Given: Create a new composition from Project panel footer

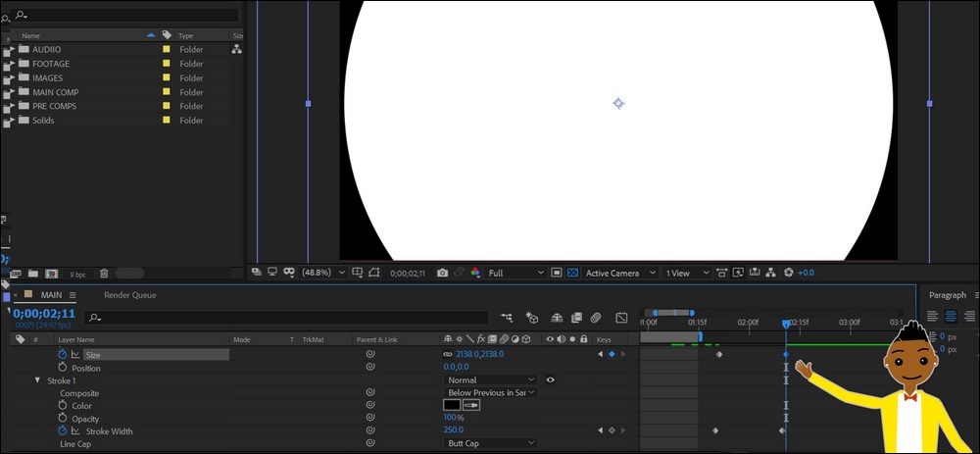Looking at the screenshot, I should [51, 274].
